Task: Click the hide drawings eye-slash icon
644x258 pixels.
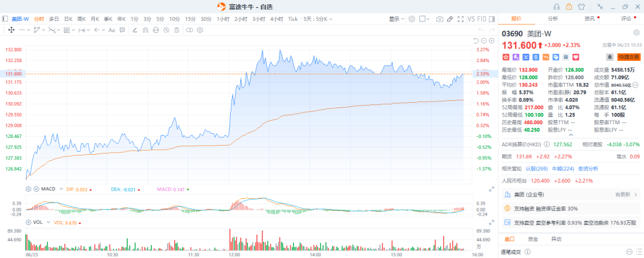Action: 166,30
